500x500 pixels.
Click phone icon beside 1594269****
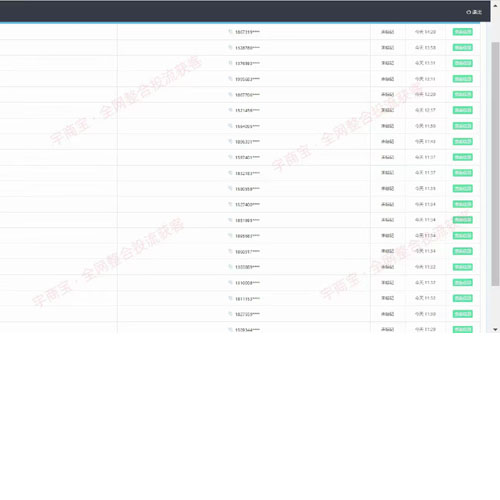(x=230, y=126)
